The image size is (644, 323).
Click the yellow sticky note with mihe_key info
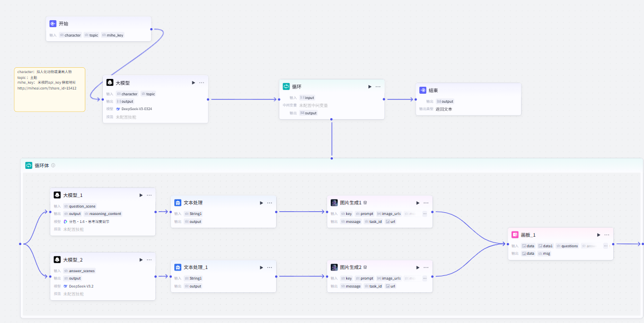(50, 89)
